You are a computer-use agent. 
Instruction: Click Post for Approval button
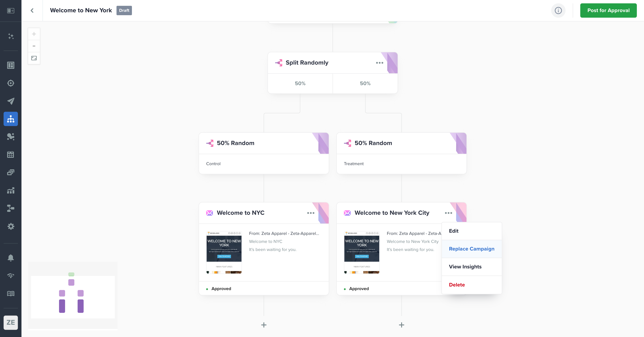point(608,11)
